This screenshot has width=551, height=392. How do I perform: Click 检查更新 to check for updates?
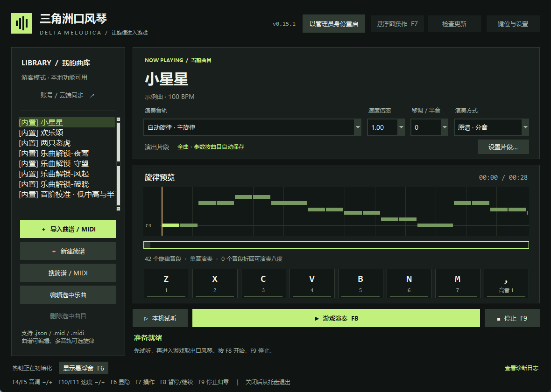(454, 24)
